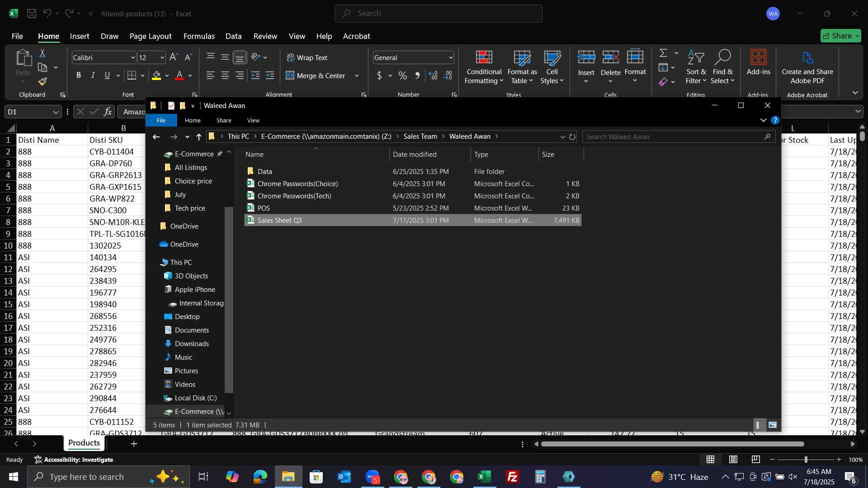868x488 pixels.
Task: Click Excel's title bar Search box
Action: [x=439, y=14]
